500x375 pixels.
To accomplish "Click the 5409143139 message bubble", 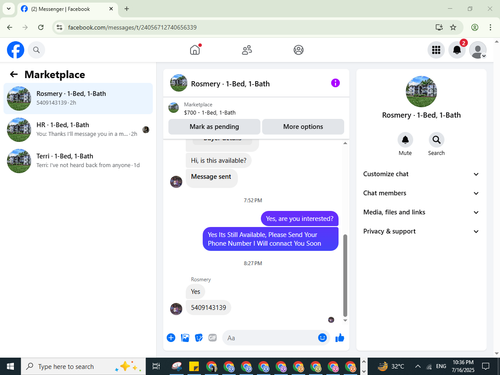I will (x=208, y=307).
